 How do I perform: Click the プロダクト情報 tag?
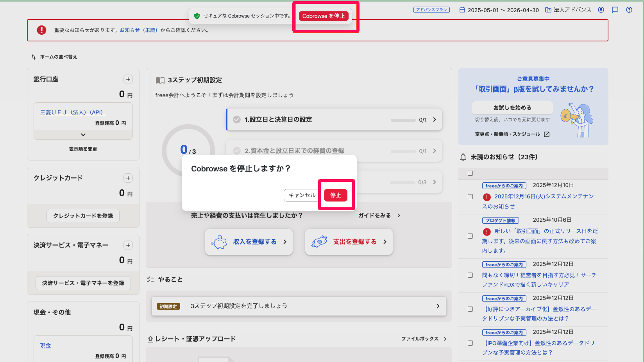[x=501, y=221]
